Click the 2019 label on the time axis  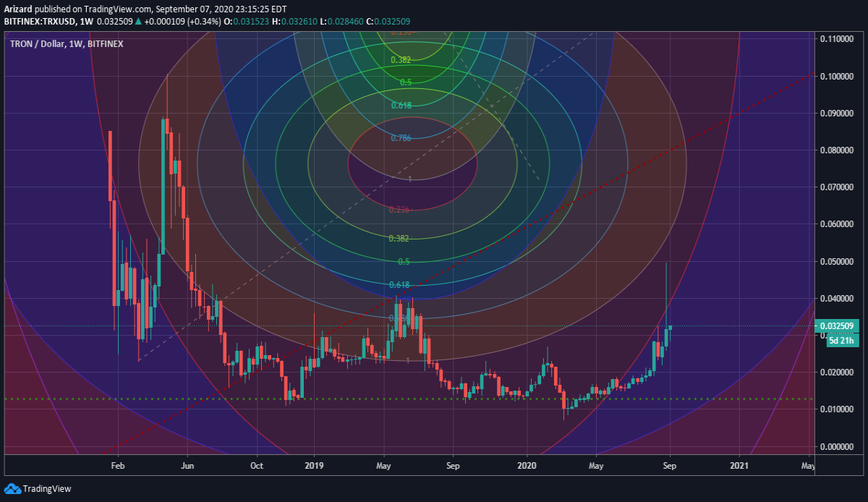[x=314, y=466]
